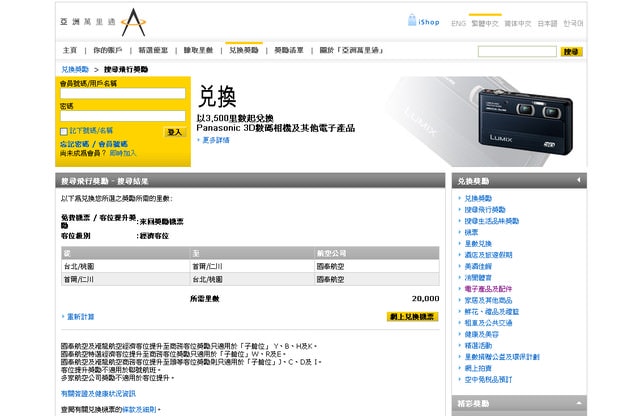Open 有關簽證及健康狀況資訊 link
The width and height of the screenshot is (640, 416).
click(x=98, y=394)
